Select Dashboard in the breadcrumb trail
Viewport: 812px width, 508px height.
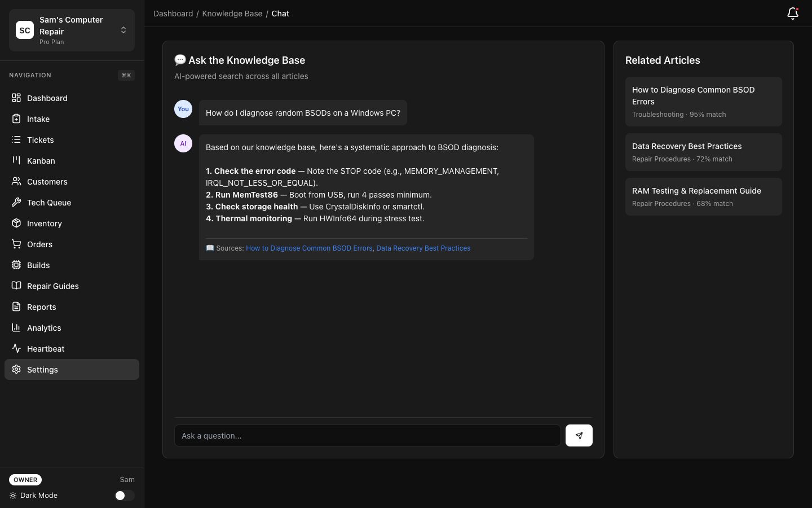(x=173, y=13)
